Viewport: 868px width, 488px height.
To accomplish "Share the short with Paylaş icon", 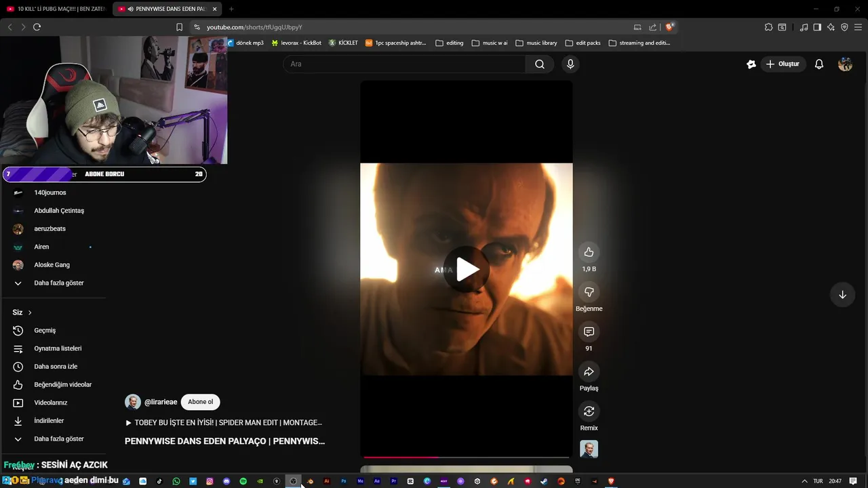I will 589,371.
